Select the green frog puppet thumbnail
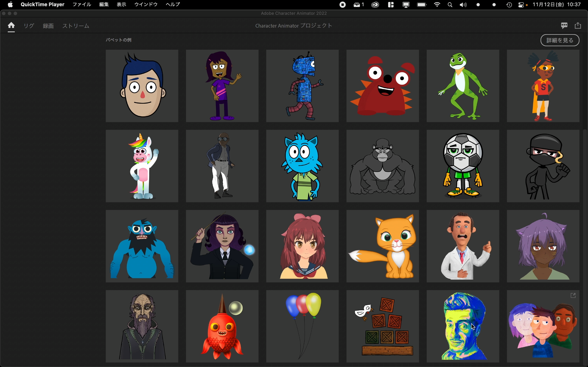Viewport: 588px width, 367px height. point(463,86)
